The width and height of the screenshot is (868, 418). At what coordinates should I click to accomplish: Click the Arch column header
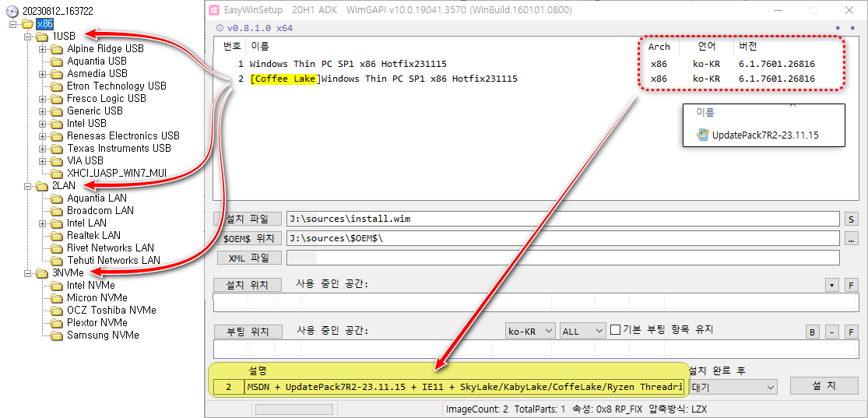(659, 47)
